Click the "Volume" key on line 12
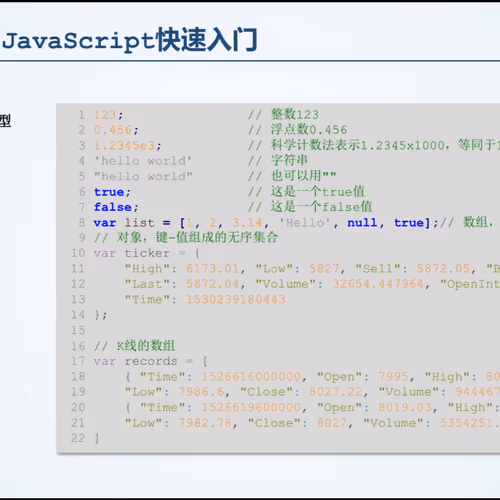500x500 pixels. point(286,284)
